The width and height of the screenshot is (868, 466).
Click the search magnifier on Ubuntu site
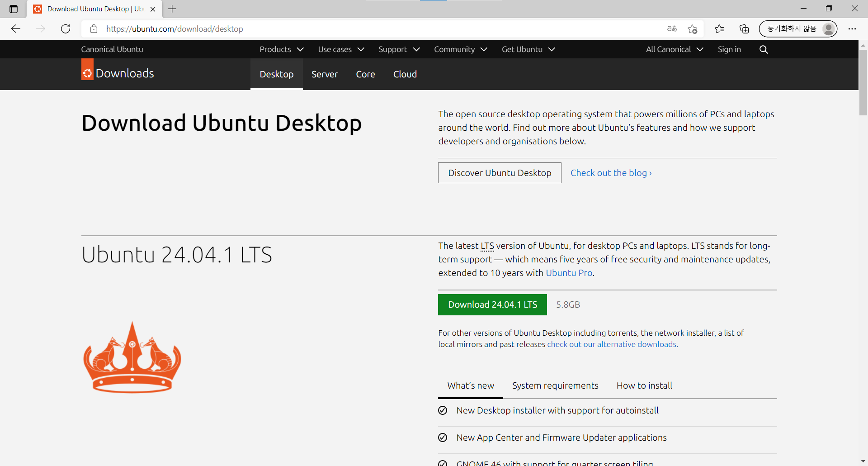[x=764, y=49]
